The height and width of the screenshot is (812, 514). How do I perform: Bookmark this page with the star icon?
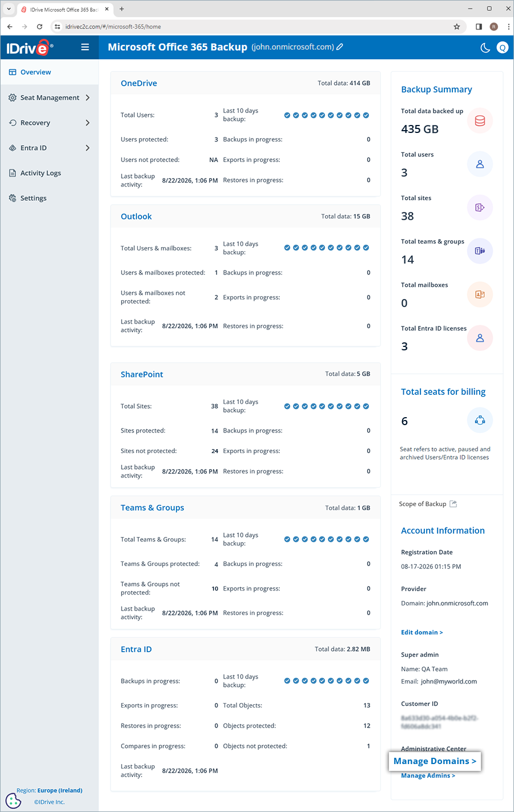457,26
